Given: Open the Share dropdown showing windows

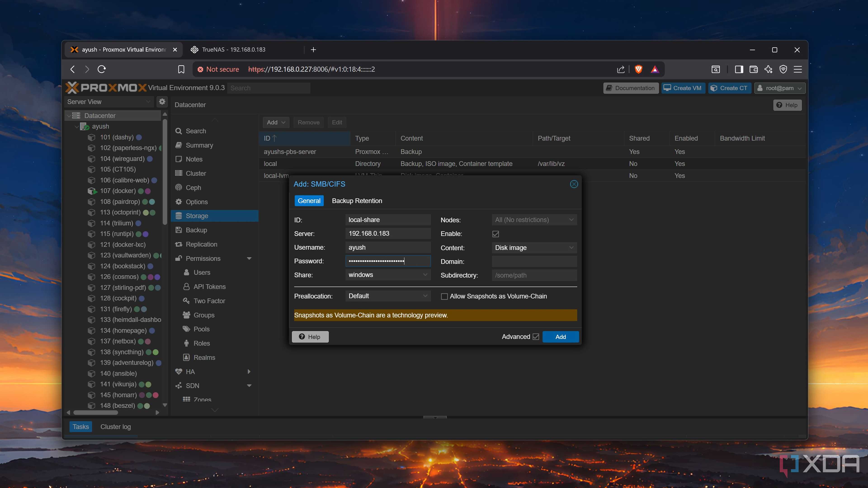Looking at the screenshot, I should tap(388, 275).
